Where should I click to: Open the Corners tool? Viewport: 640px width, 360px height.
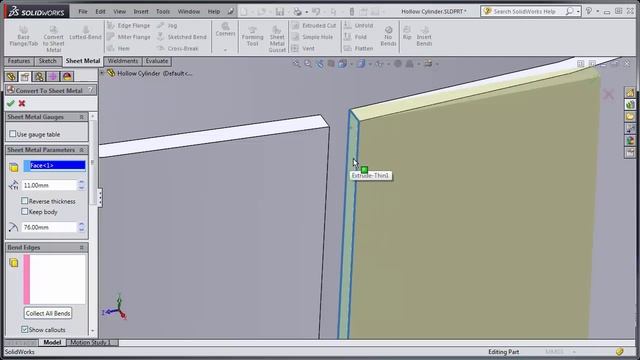coord(225,29)
